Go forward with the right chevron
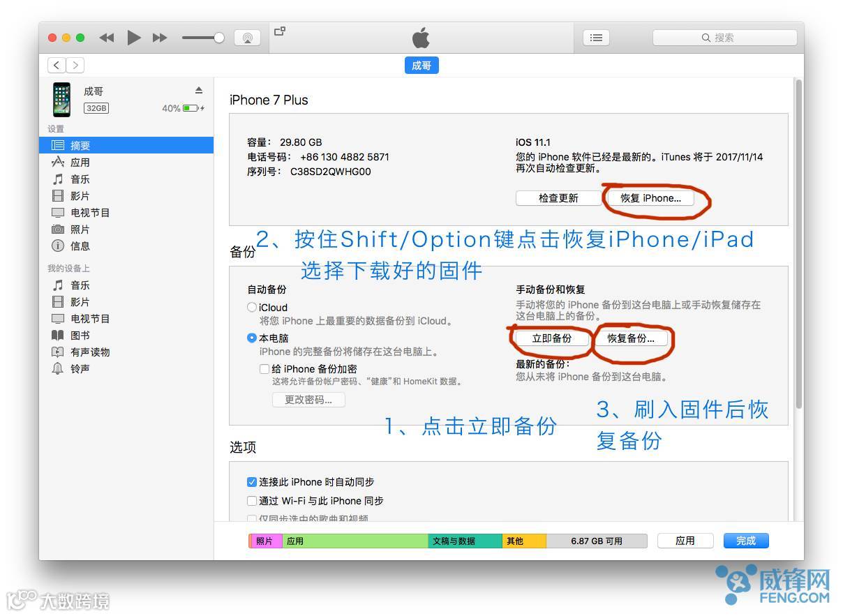This screenshot has height=616, width=843. (x=75, y=65)
